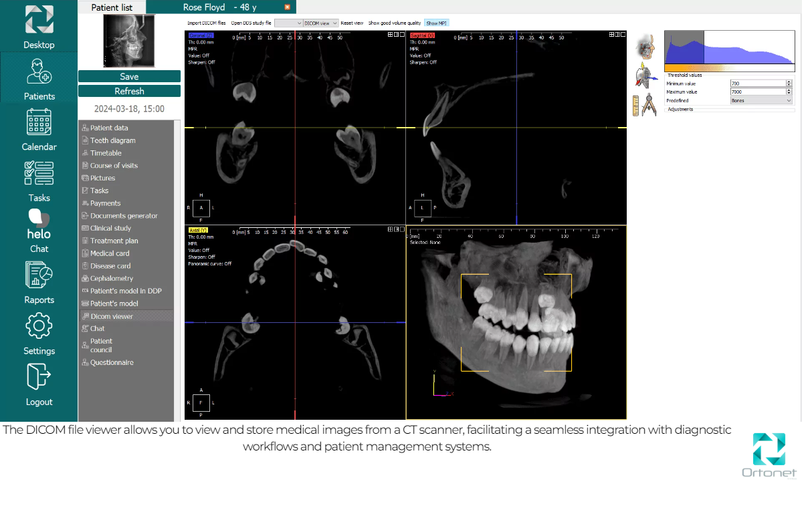Switch Coronal pane to four-view grid layout
The image size is (812, 514).
click(x=390, y=34)
